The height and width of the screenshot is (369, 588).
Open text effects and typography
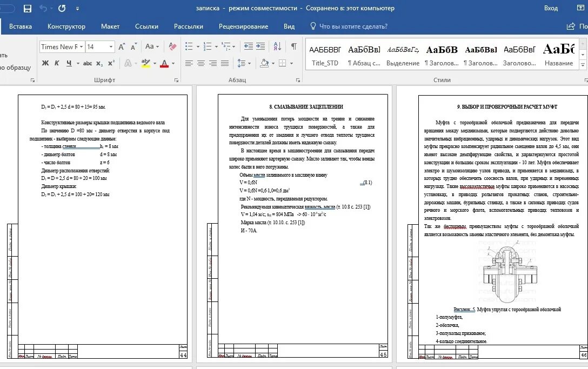[128, 63]
